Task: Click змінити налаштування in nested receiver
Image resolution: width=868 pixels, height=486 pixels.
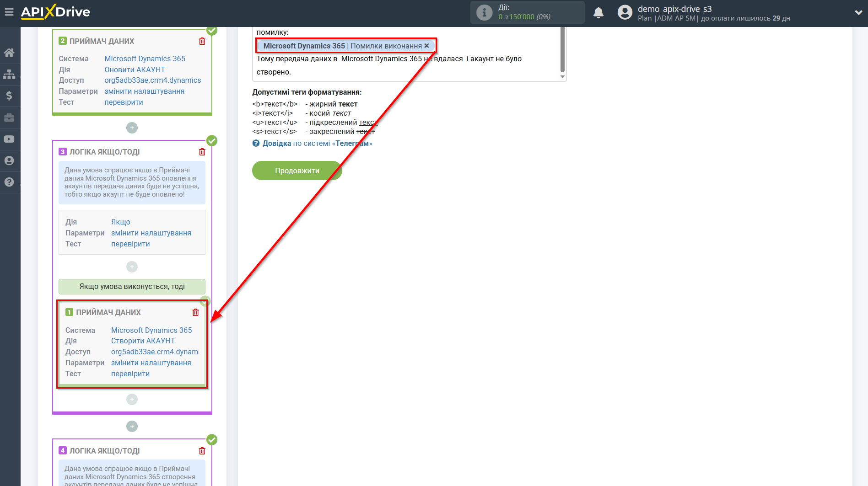Action: point(151,363)
